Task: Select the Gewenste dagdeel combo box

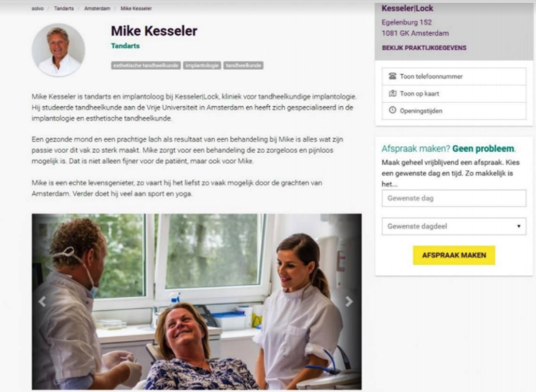Action: point(454,226)
